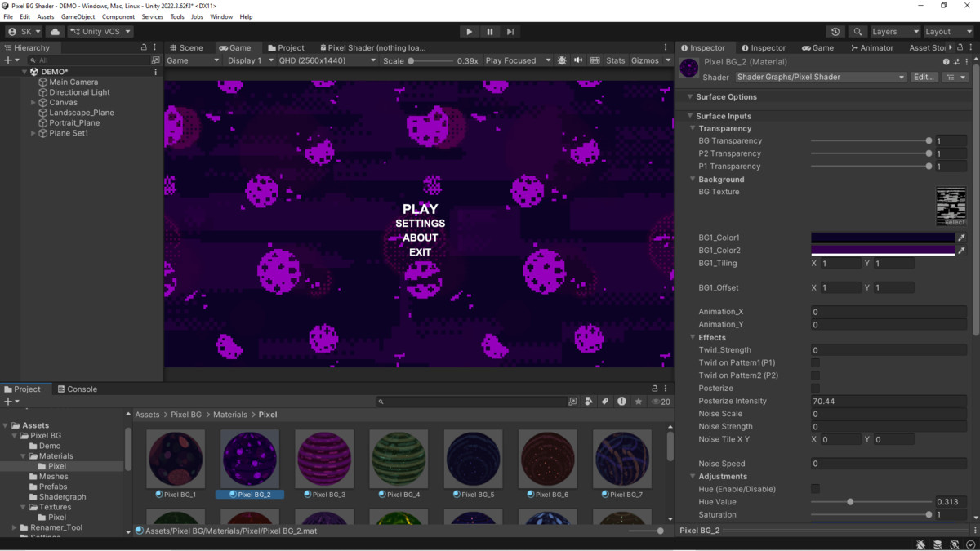
Task: Click the BG Transparency slider
Action: (x=871, y=141)
